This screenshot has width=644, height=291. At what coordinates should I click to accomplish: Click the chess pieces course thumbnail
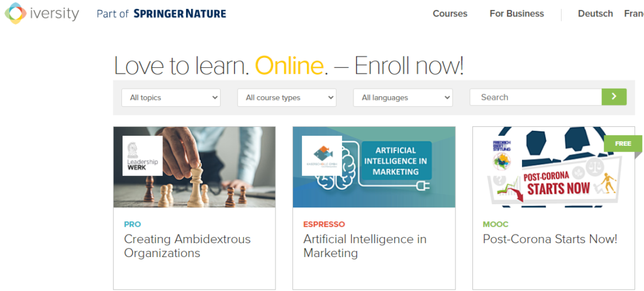[194, 167]
